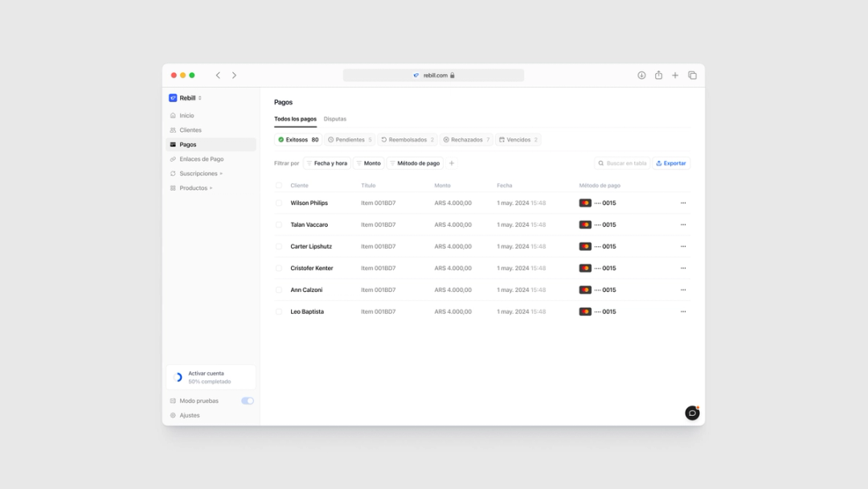The width and height of the screenshot is (868, 489).
Task: Click the Rebill logo icon
Action: [173, 98]
